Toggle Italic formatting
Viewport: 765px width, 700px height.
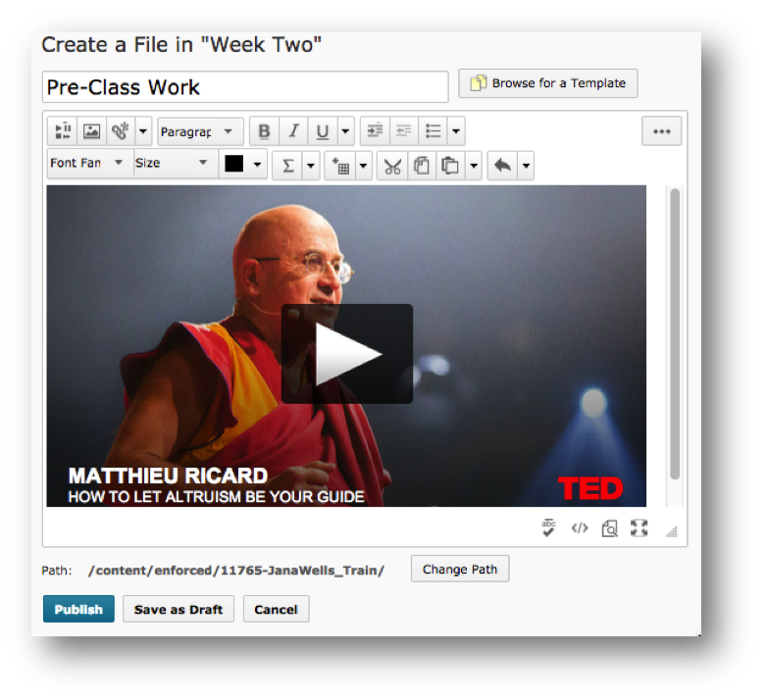click(x=293, y=131)
